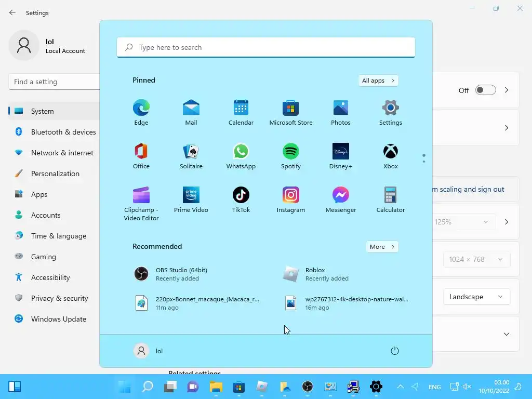Turn on the Off toggle in Settings

pos(486,90)
